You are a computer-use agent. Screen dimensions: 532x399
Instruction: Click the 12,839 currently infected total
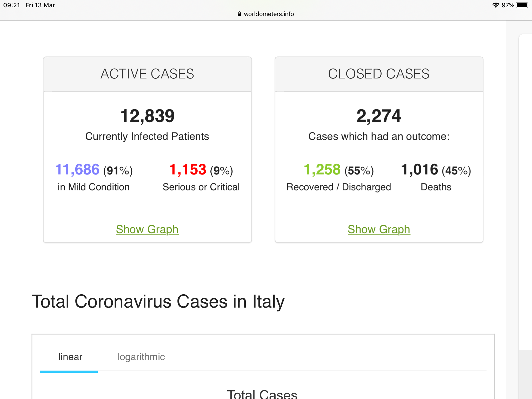click(147, 116)
